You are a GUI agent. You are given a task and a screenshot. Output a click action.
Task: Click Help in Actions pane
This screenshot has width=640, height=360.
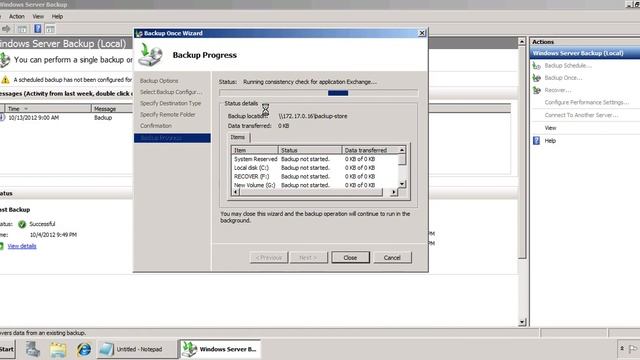tap(550, 141)
